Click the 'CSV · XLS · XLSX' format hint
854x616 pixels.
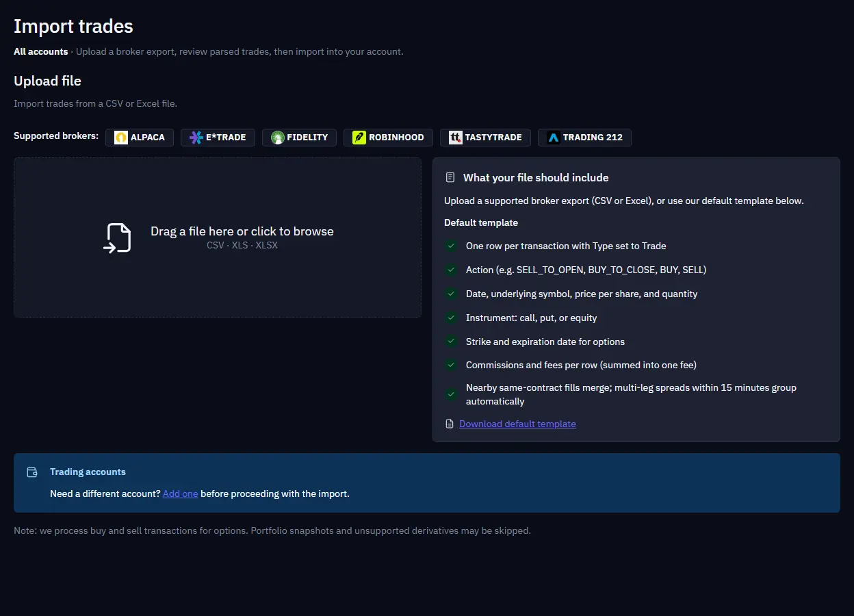242,245
